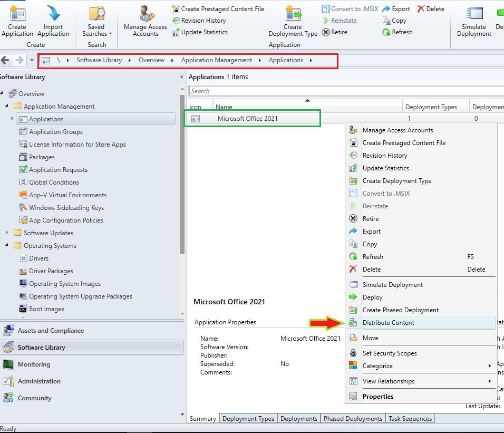
Task: Open the Monitoring workspace
Action: (92, 364)
